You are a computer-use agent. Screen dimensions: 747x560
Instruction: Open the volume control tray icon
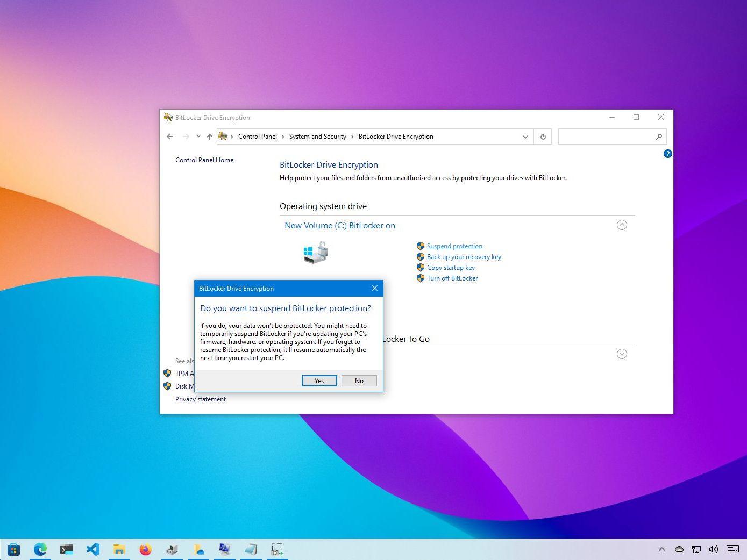pyautogui.click(x=714, y=549)
